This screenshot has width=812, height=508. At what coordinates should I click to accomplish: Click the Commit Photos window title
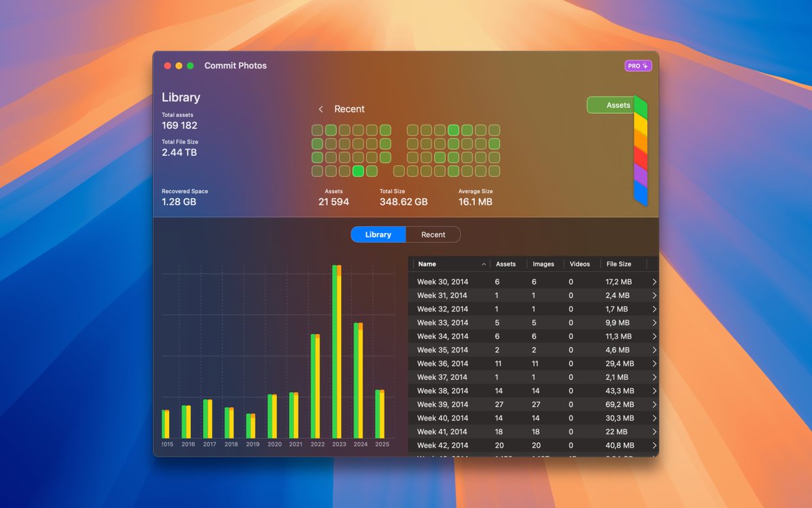(x=235, y=66)
